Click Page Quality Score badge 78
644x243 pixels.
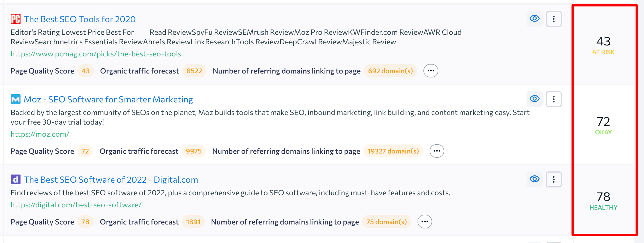(85, 222)
